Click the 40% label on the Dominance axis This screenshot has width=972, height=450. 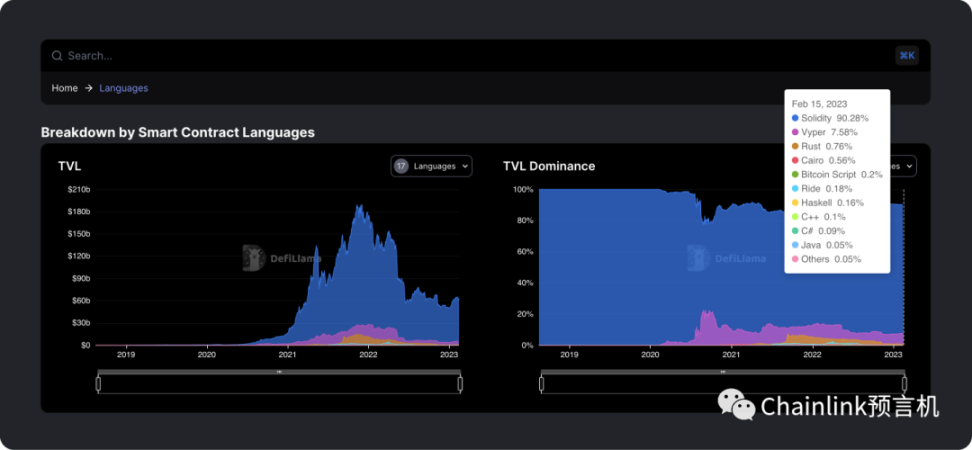point(525,283)
